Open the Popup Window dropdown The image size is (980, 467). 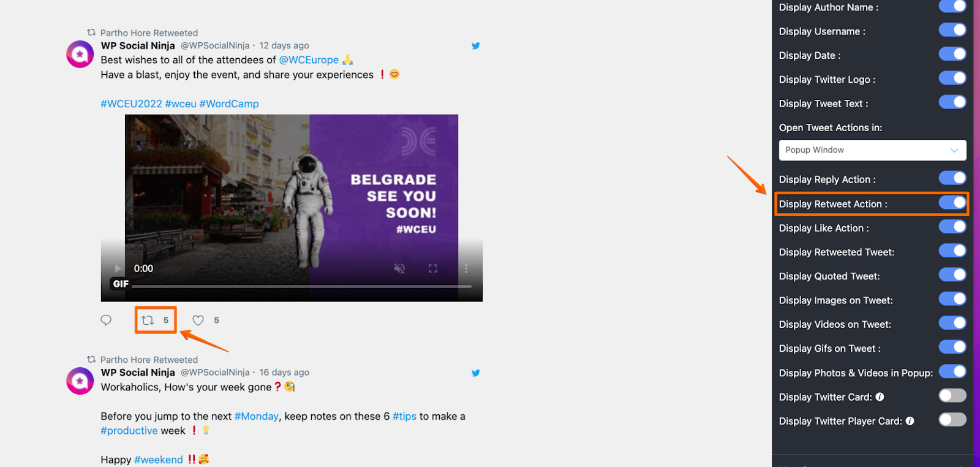[x=872, y=150]
